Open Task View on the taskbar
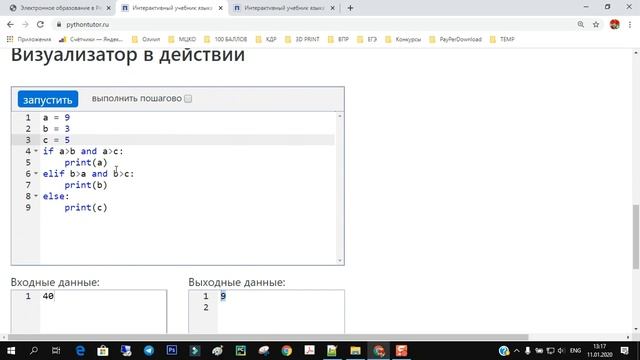 pyautogui.click(x=56, y=351)
